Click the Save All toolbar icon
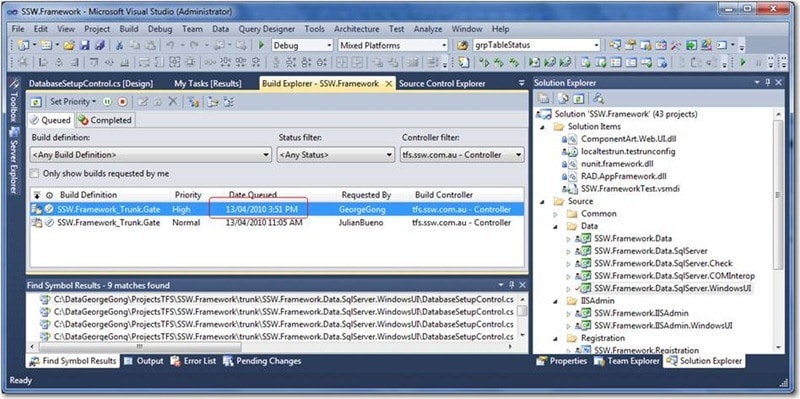Screen dimensions: 800x399 point(100,45)
